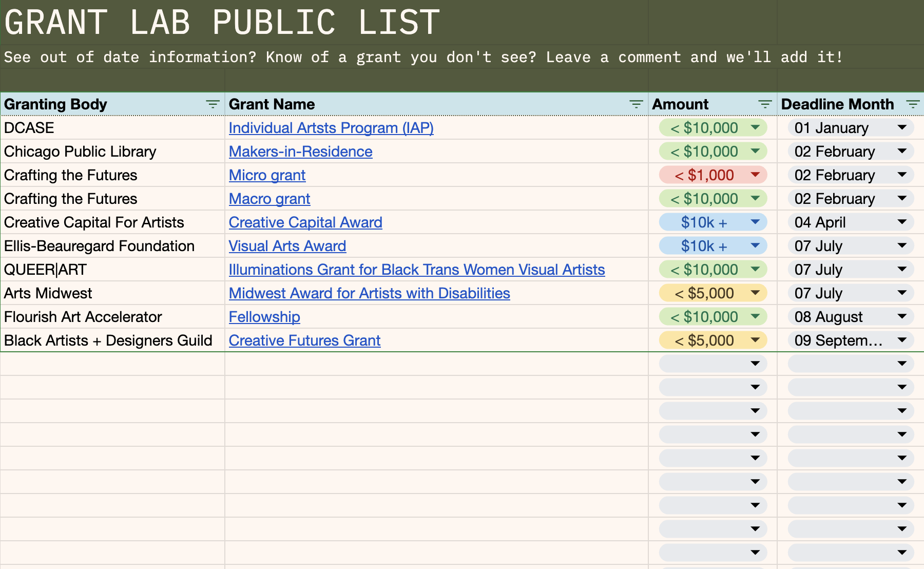The width and height of the screenshot is (924, 569).
Task: Select the blue $10k + chip for Visual Arts Award
Action: (703, 245)
